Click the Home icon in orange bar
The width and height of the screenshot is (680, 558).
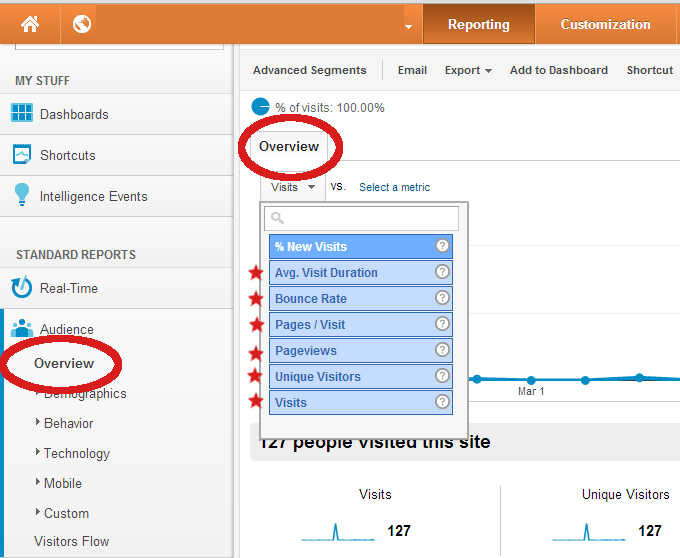pyautogui.click(x=30, y=24)
